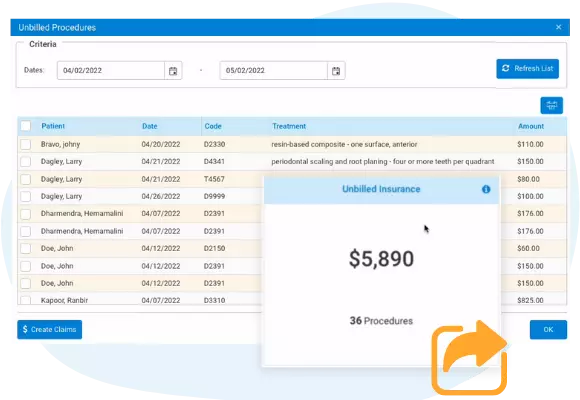Image resolution: width=580 pixels, height=400 pixels.
Task: Click the blue filter settings icon button
Action: coord(552,105)
